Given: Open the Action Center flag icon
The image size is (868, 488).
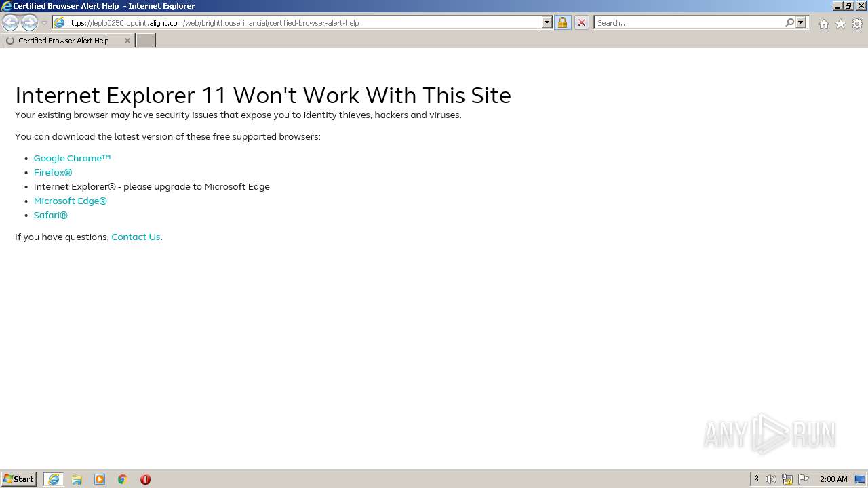Looking at the screenshot, I should pos(804,479).
